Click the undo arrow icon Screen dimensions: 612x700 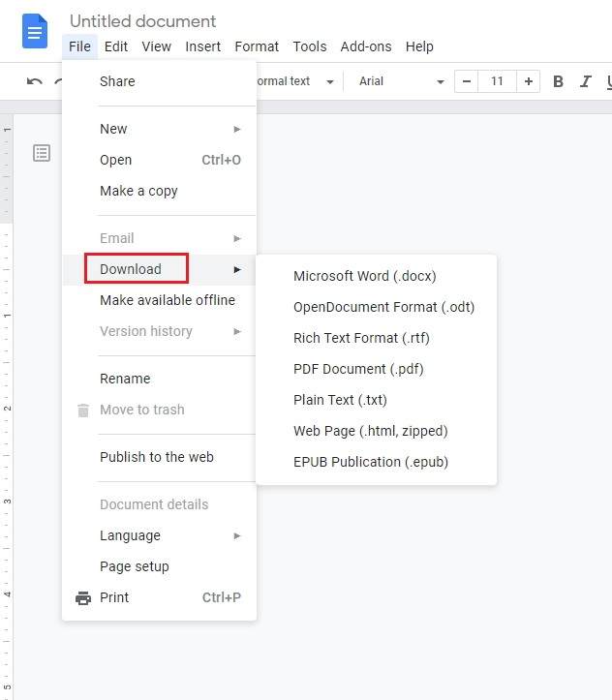pos(35,81)
